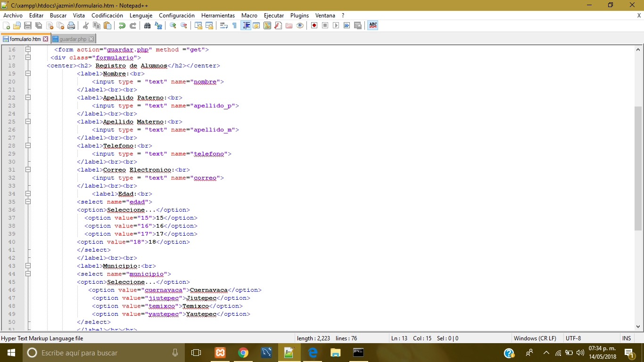The image size is (644, 362).
Task: Open the Find dialog via binoculars icon
Action: point(148,25)
